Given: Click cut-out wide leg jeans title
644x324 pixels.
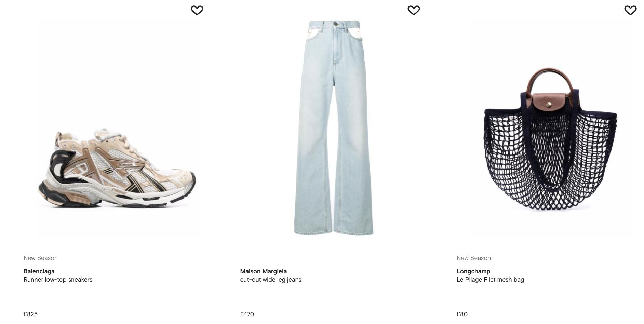Looking at the screenshot, I should pyautogui.click(x=271, y=280).
